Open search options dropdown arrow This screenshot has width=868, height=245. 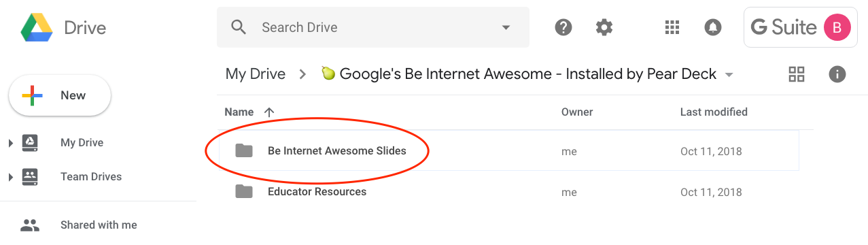tap(506, 28)
